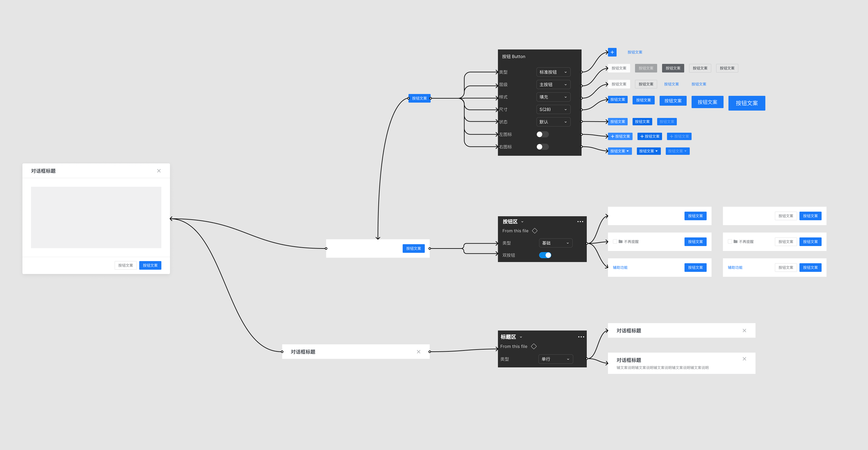868x450 pixels.
Task: Turn off the 双按钮 toggle
Action: (x=545, y=255)
